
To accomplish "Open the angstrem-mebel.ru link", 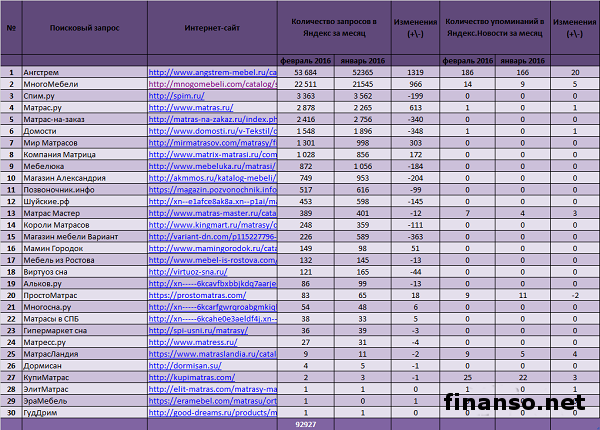I will 212,72.
